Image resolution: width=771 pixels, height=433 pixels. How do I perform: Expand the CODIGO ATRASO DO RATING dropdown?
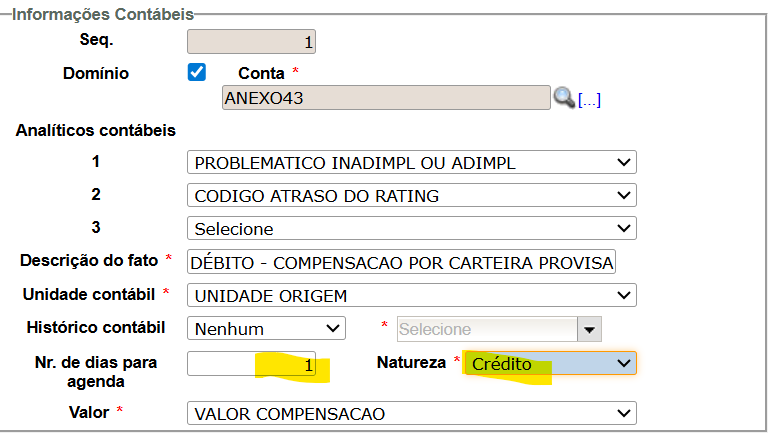pyautogui.click(x=411, y=196)
